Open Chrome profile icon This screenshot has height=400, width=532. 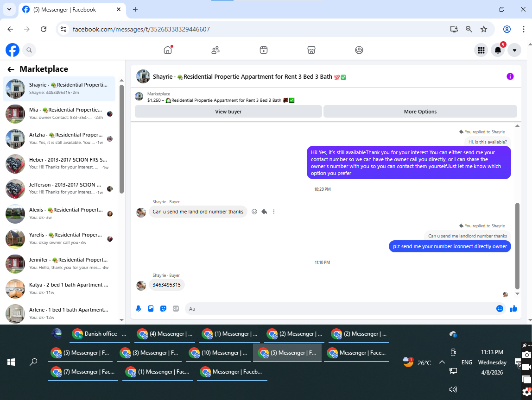click(x=507, y=29)
